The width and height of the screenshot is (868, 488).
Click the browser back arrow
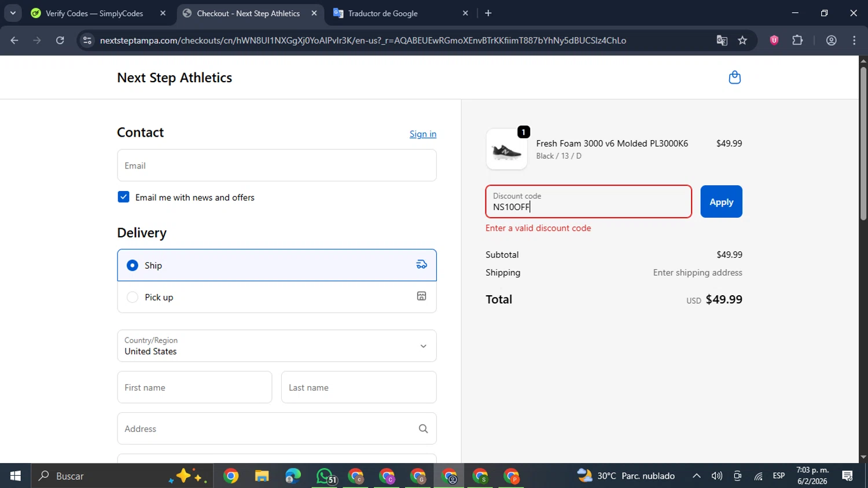pyautogui.click(x=14, y=41)
